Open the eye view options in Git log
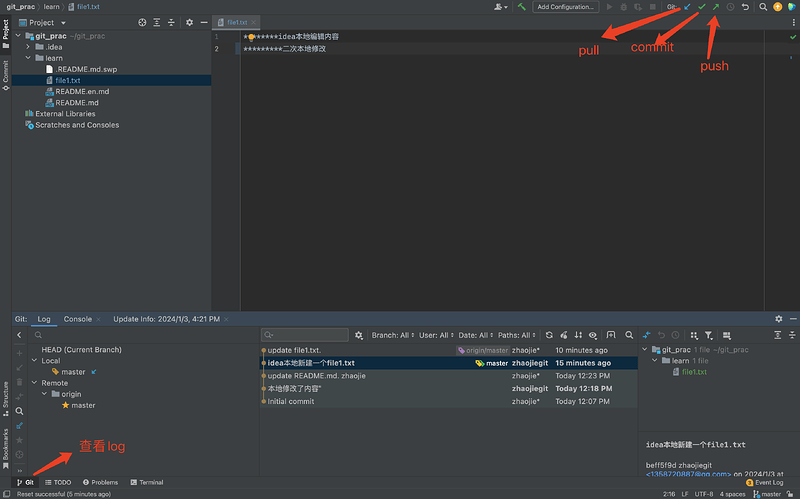The image size is (800, 499). [x=593, y=335]
